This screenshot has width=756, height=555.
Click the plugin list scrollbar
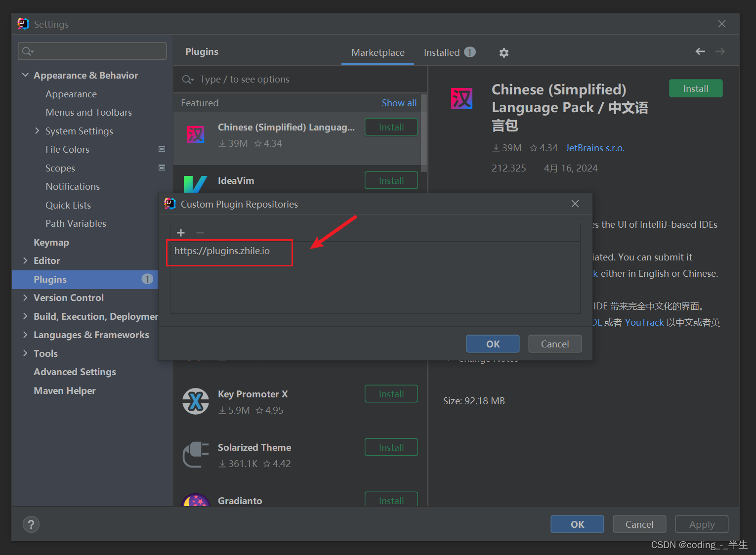point(423,133)
